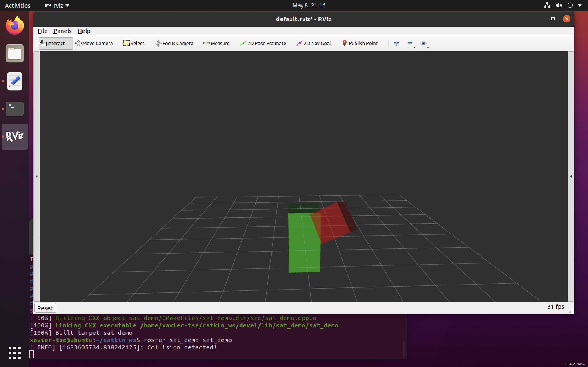The height and width of the screenshot is (367, 588).
Task: Select the Interact tool in RViz
Action: coord(56,43)
